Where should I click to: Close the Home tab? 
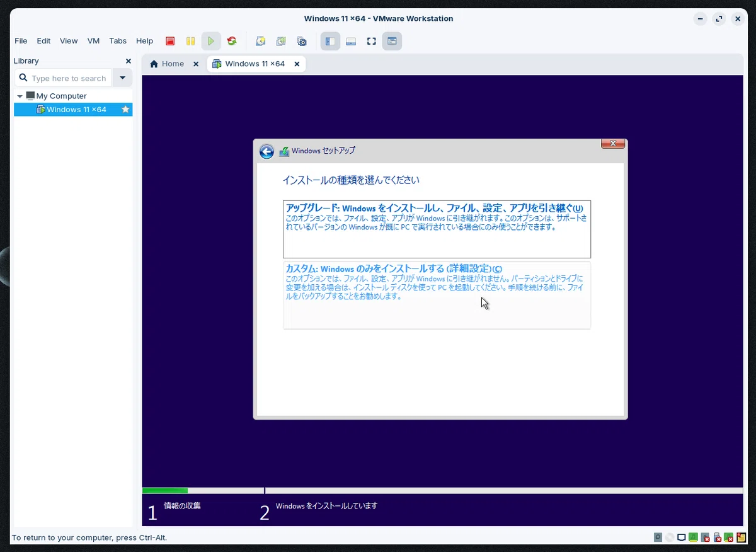coord(196,64)
